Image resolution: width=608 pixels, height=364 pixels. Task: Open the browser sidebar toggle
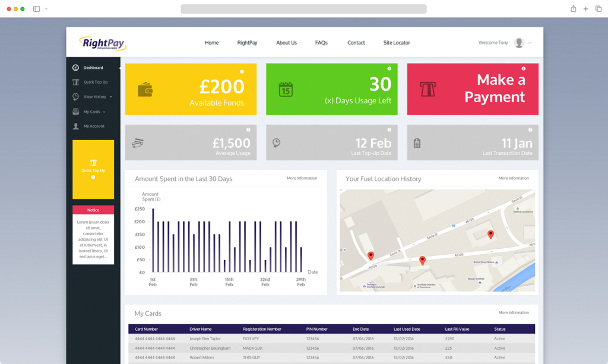(x=36, y=9)
